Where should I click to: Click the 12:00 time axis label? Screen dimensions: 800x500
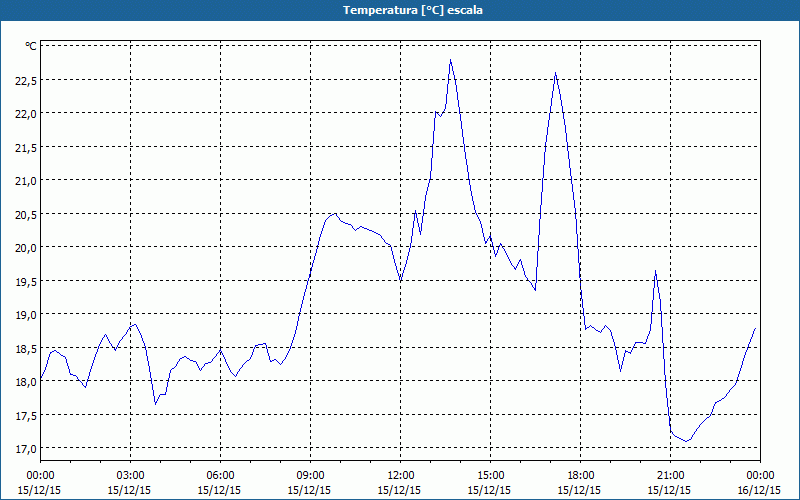[x=400, y=476]
